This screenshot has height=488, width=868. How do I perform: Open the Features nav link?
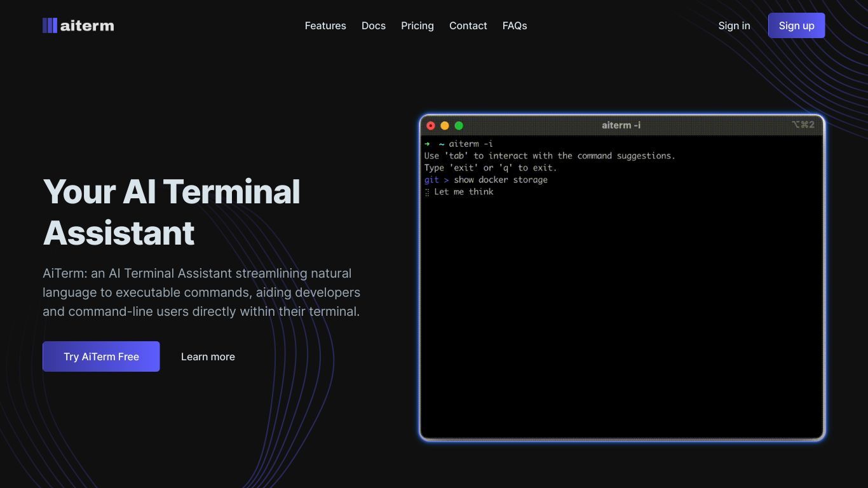[x=325, y=25]
